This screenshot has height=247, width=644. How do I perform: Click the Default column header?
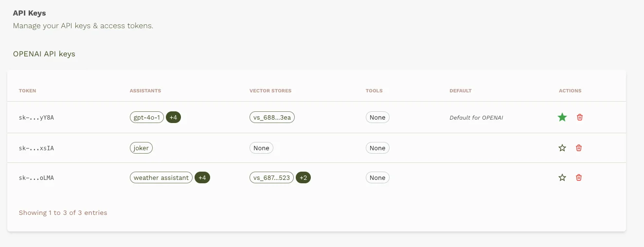[x=461, y=91]
